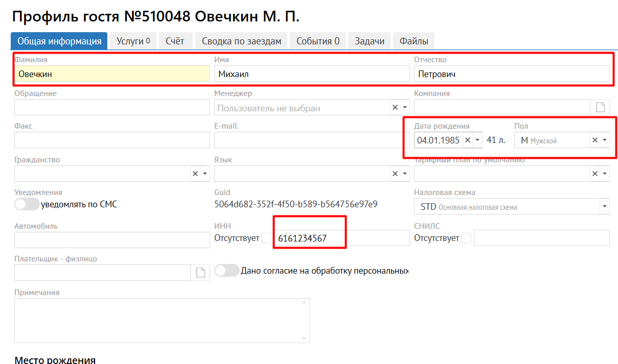This screenshot has width=618, height=364.
Task: Clear the Язык field with X
Action: (395, 174)
